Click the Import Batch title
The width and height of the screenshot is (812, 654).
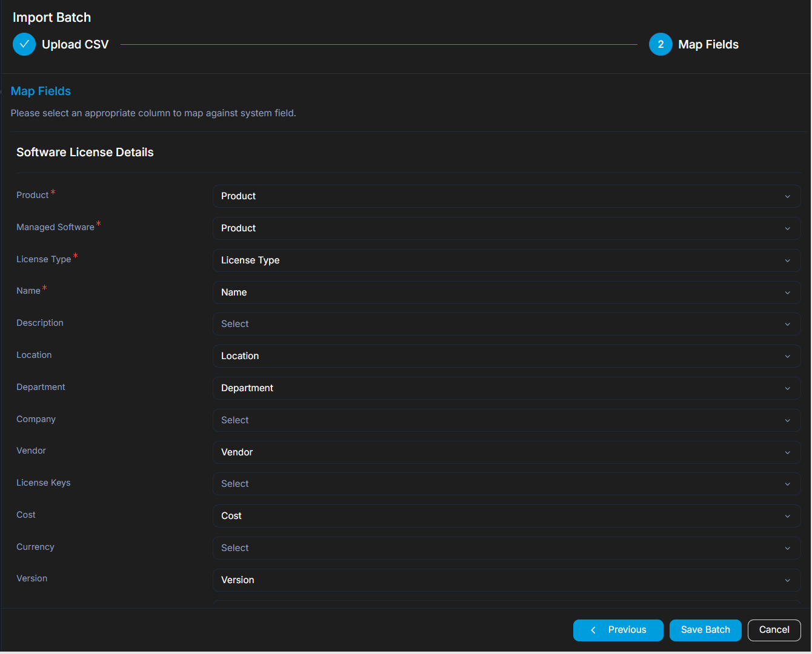[52, 18]
